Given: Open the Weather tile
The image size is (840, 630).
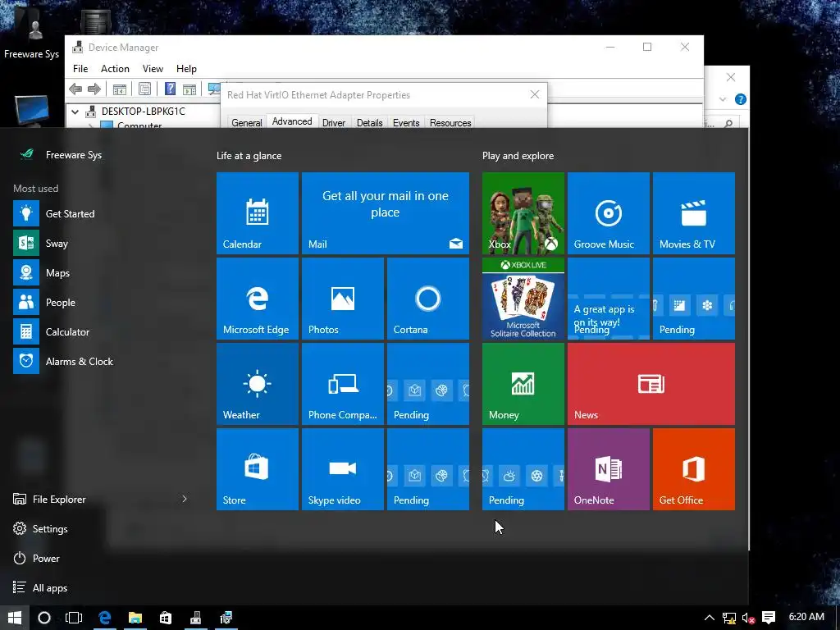Looking at the screenshot, I should pyautogui.click(x=257, y=384).
